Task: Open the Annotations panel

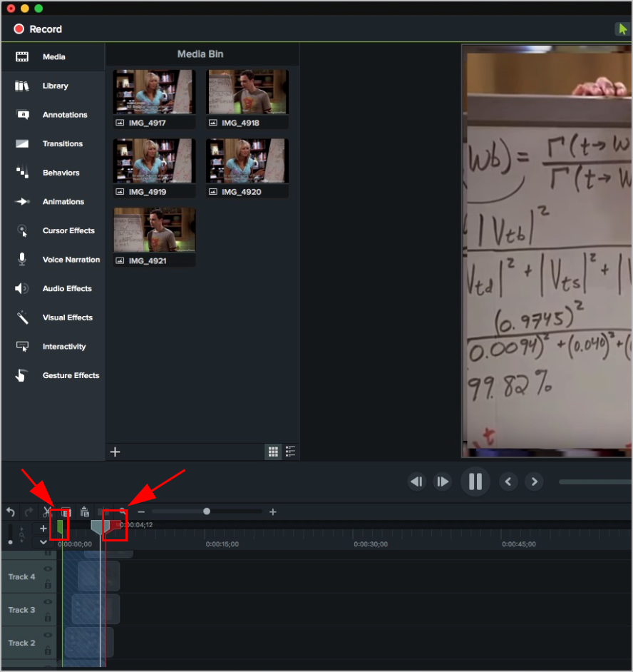Action: (x=53, y=115)
